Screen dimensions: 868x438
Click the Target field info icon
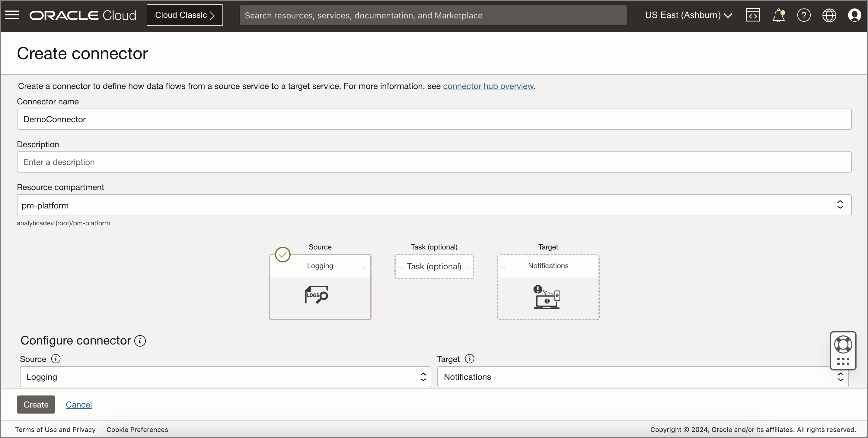(x=469, y=359)
